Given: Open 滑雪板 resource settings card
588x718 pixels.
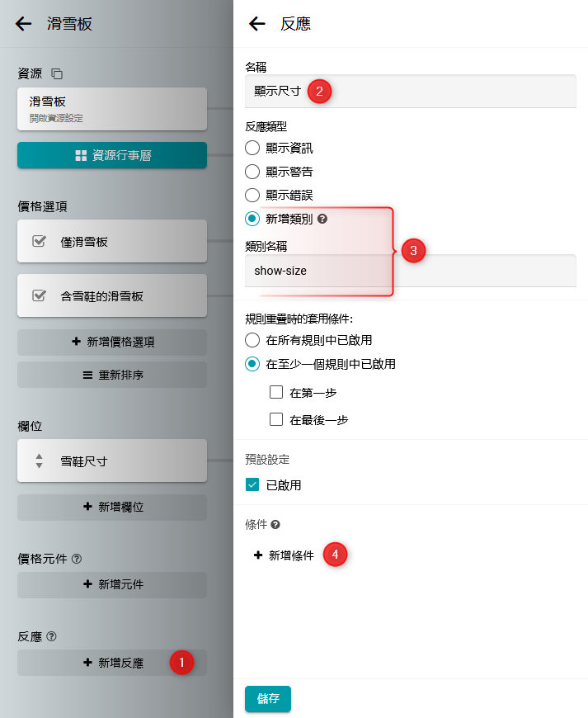Looking at the screenshot, I should tap(111, 109).
